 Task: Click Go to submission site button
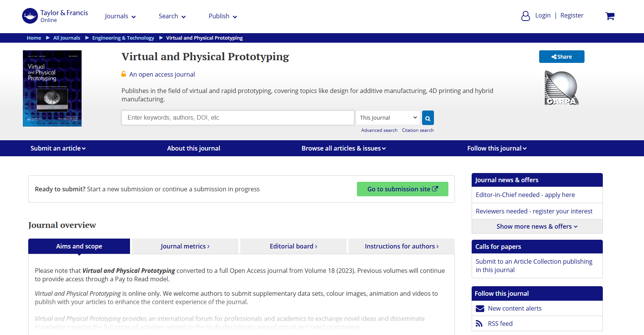(402, 189)
